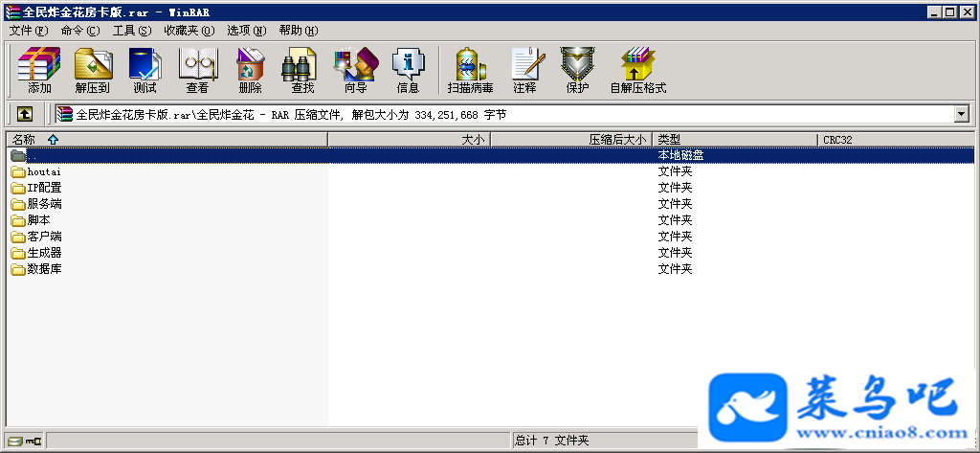Open the 文件(F) menu

29,30
